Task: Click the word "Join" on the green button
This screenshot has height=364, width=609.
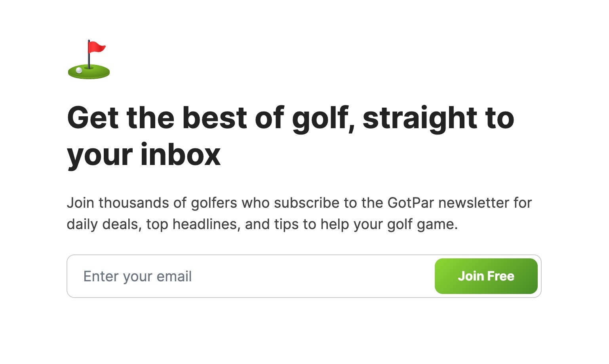Action: click(x=471, y=276)
